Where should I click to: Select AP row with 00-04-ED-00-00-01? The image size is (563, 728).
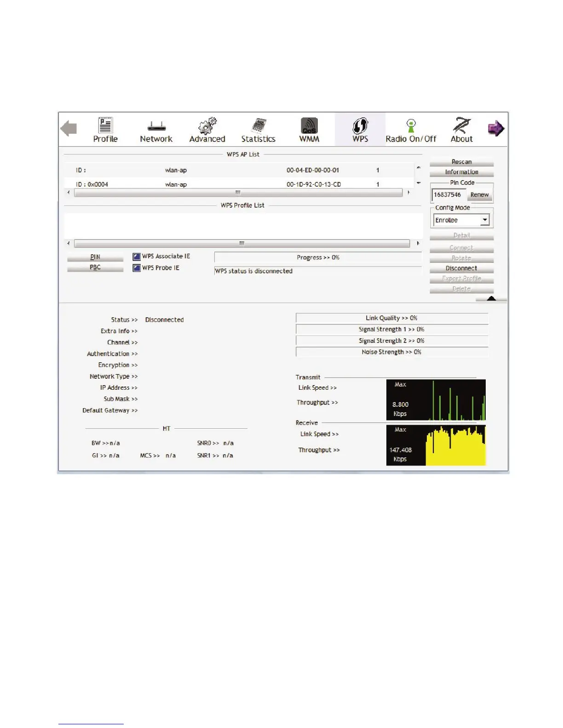pyautogui.click(x=239, y=170)
